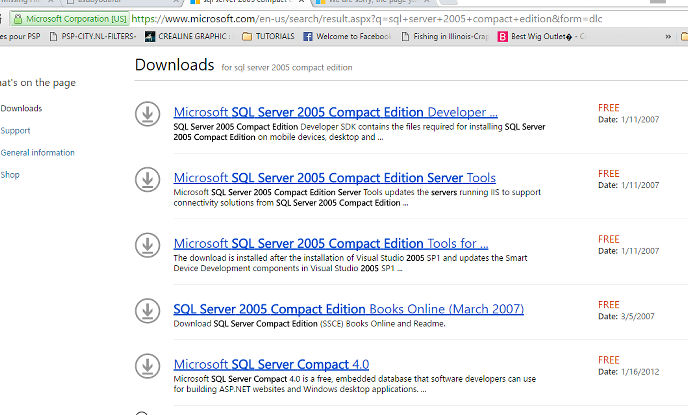Viewport: 688px width, 415px height.
Task: Jump to Shop section in sidebar
Action: tap(10, 175)
